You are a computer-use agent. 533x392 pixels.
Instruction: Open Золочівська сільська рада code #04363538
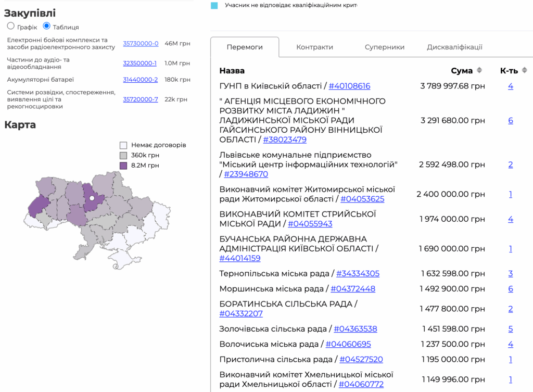[355, 329]
